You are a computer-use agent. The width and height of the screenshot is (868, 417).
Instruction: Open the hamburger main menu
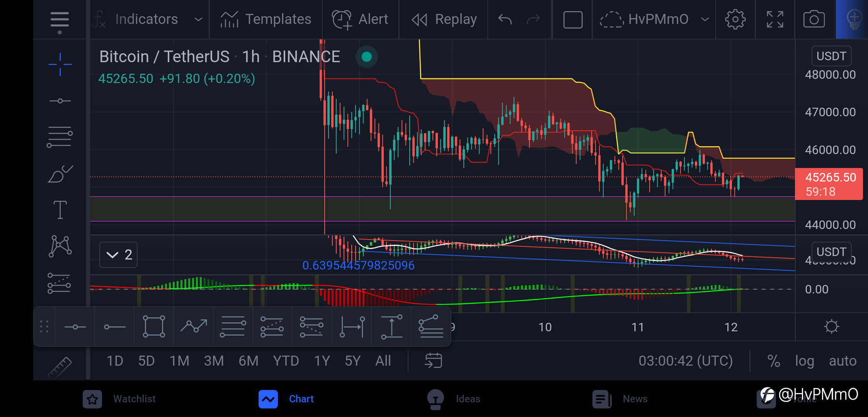(60, 19)
